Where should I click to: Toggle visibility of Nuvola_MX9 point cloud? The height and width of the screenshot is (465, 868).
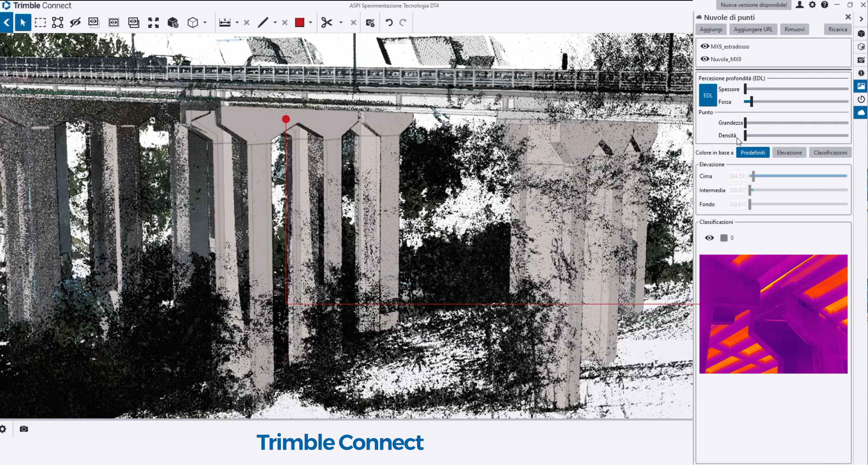coord(705,59)
